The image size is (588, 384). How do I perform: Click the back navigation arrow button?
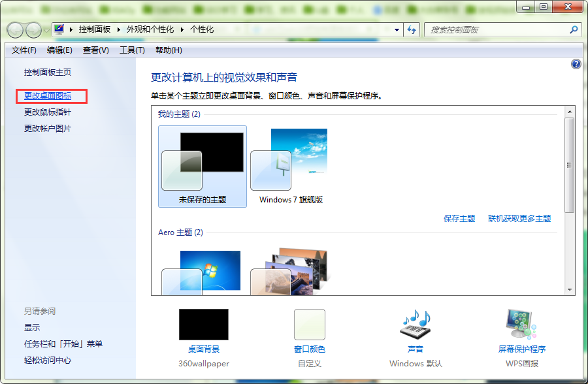tap(16, 30)
